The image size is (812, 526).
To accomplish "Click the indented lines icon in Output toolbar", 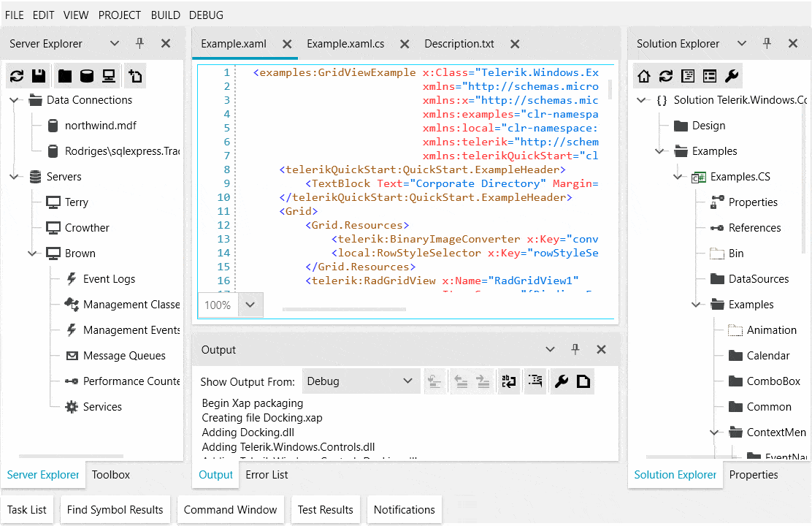I will click(535, 381).
